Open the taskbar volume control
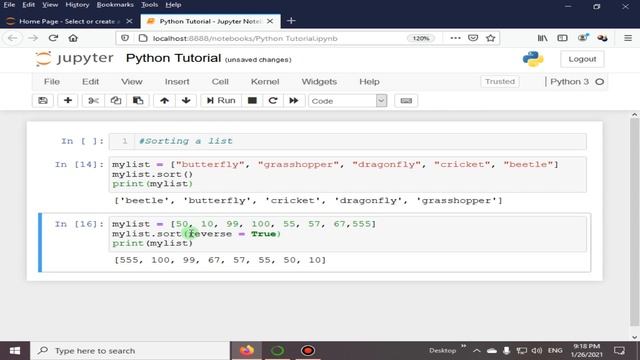Viewport: 640px width, 360px height. [537, 351]
